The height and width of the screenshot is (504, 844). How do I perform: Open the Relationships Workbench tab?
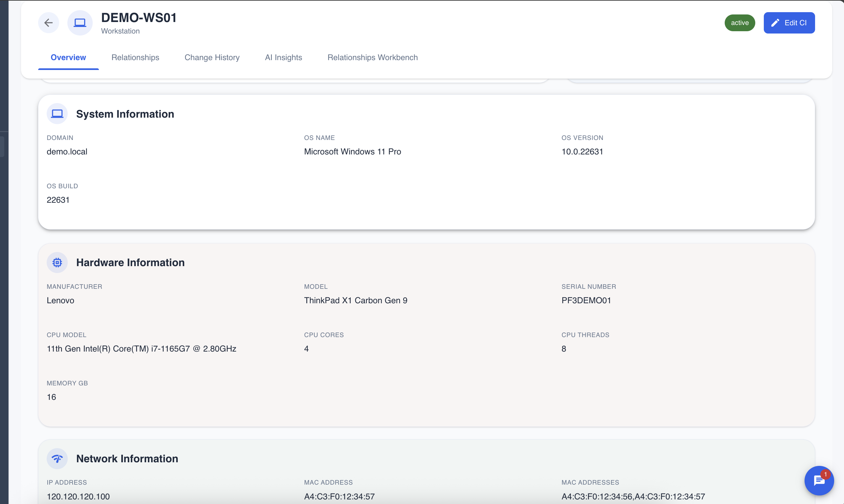[372, 57]
